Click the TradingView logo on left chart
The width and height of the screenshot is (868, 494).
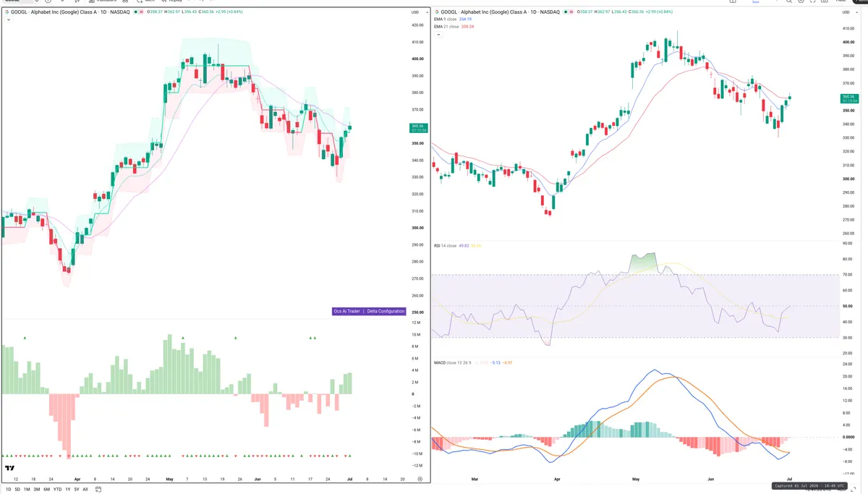click(10, 469)
